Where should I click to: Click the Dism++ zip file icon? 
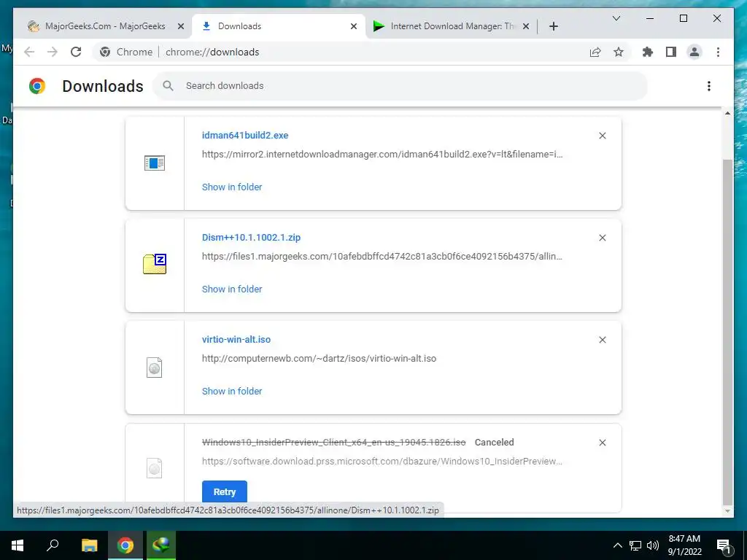click(155, 264)
